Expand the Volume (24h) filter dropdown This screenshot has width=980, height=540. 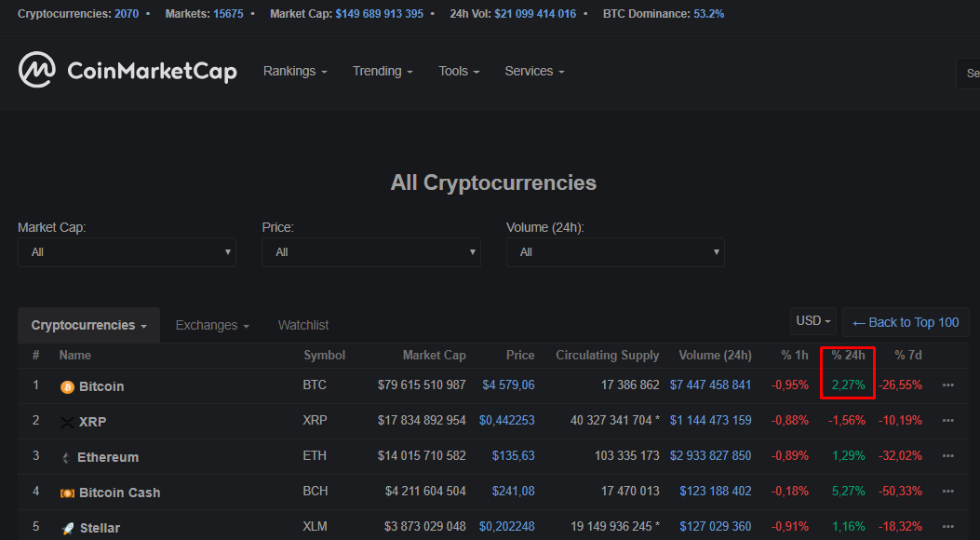(615, 252)
